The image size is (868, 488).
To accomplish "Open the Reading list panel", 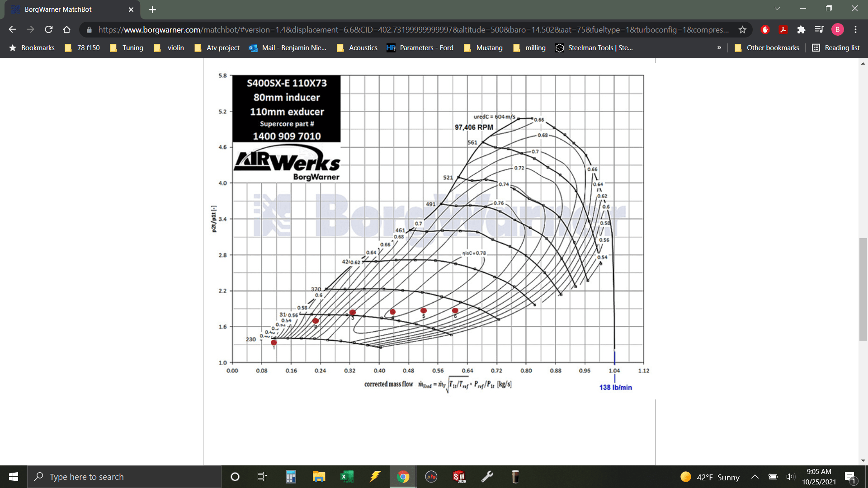I will tap(836, 48).
